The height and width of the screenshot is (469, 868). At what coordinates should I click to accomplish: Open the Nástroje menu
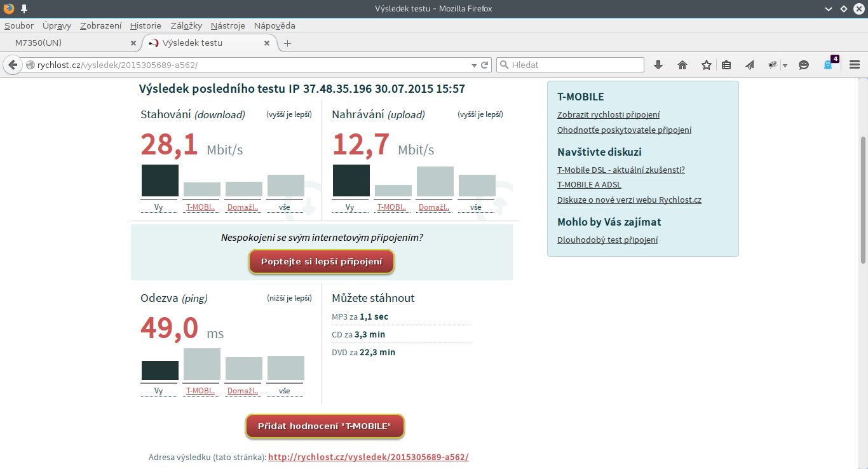(x=228, y=26)
